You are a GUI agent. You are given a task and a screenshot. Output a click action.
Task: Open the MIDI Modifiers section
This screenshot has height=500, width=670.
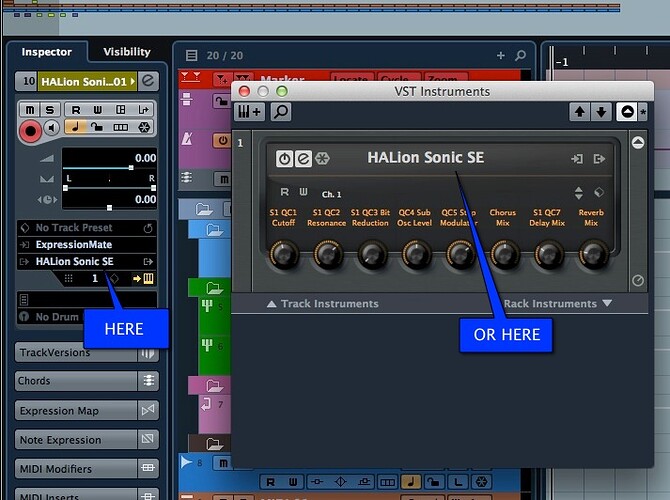tap(76, 468)
